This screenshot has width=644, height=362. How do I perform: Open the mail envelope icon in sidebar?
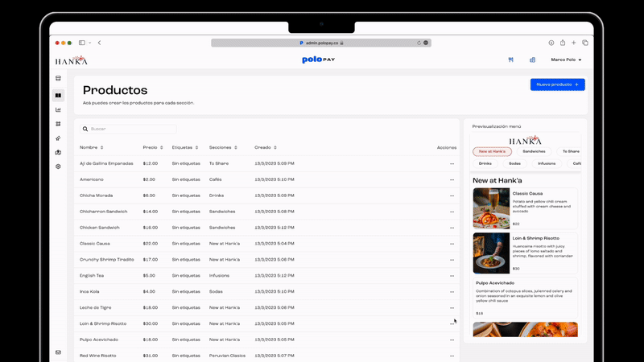[x=58, y=352]
